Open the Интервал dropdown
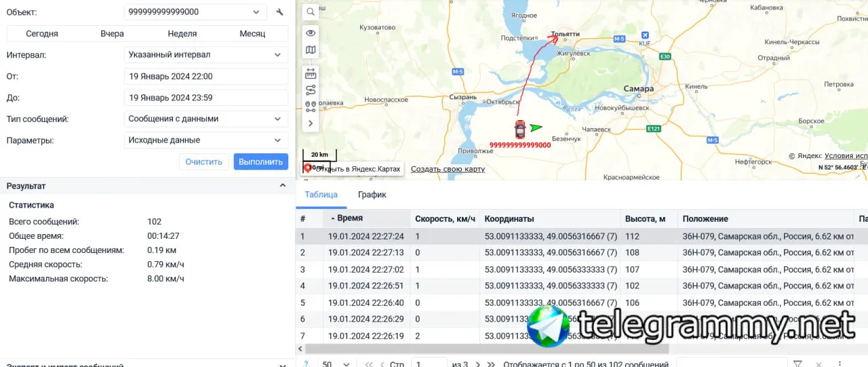Viewport: 868px width, 367px height. 206,55
